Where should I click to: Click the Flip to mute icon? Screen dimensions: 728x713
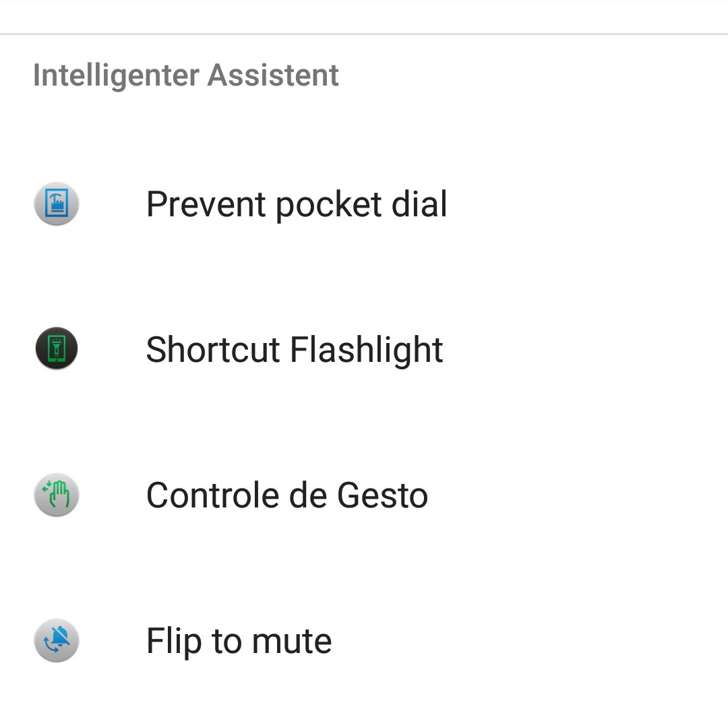(x=57, y=640)
